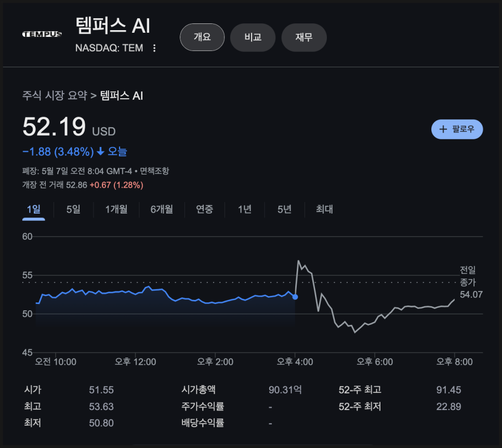Click the plus icon in the 팔로우 button
502x448 pixels.
point(443,129)
